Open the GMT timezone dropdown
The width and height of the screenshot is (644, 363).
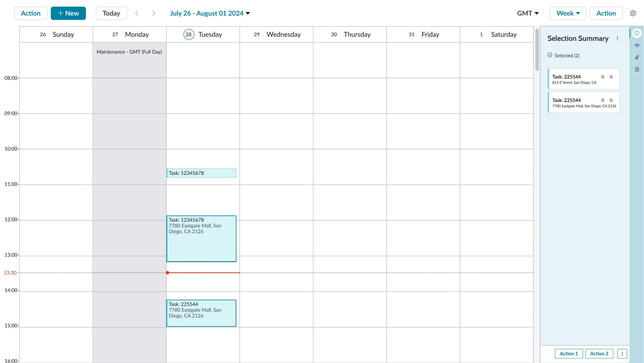click(x=528, y=13)
